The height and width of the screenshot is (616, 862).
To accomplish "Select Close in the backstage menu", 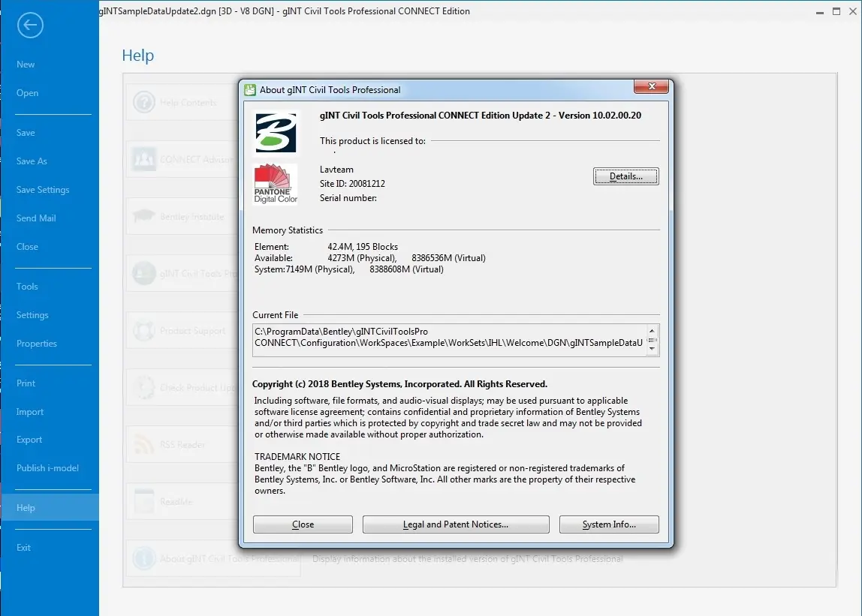I will tap(28, 247).
